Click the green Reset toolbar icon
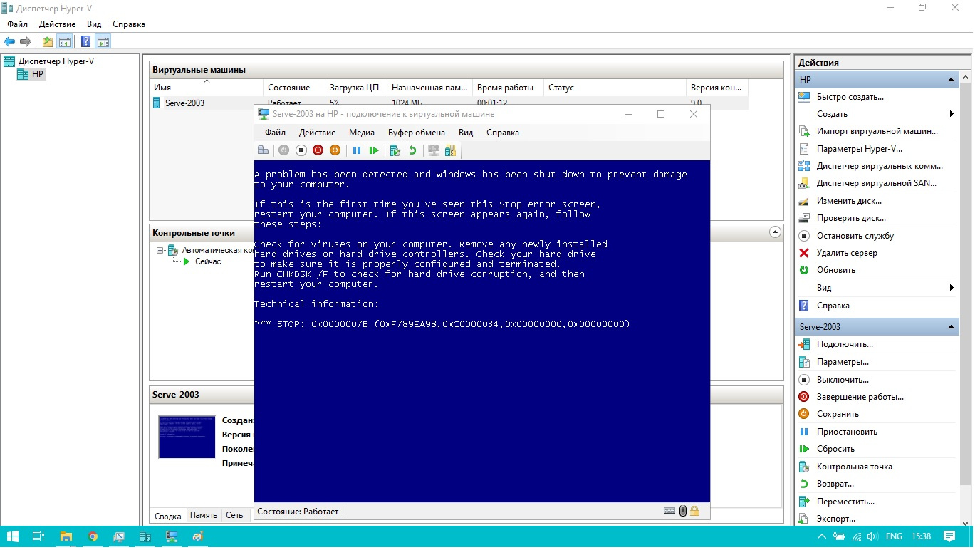Image resolution: width=980 pixels, height=550 pixels. pyautogui.click(x=374, y=150)
